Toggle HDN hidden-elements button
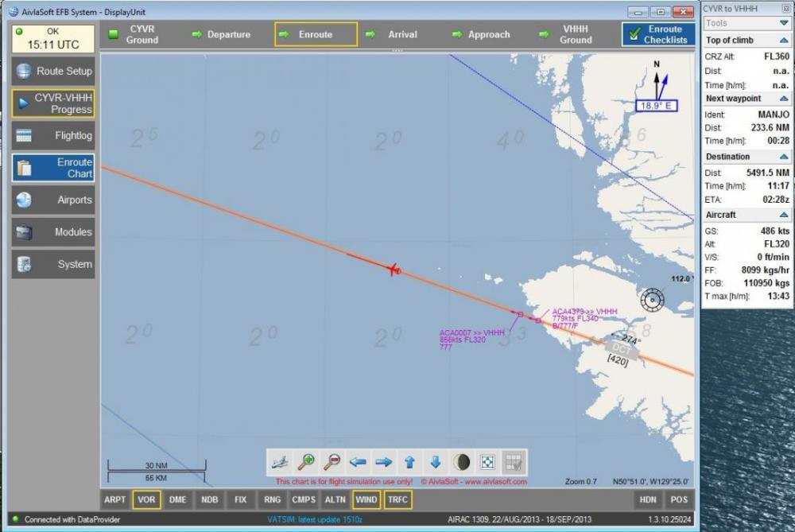795x532 pixels. click(x=648, y=499)
